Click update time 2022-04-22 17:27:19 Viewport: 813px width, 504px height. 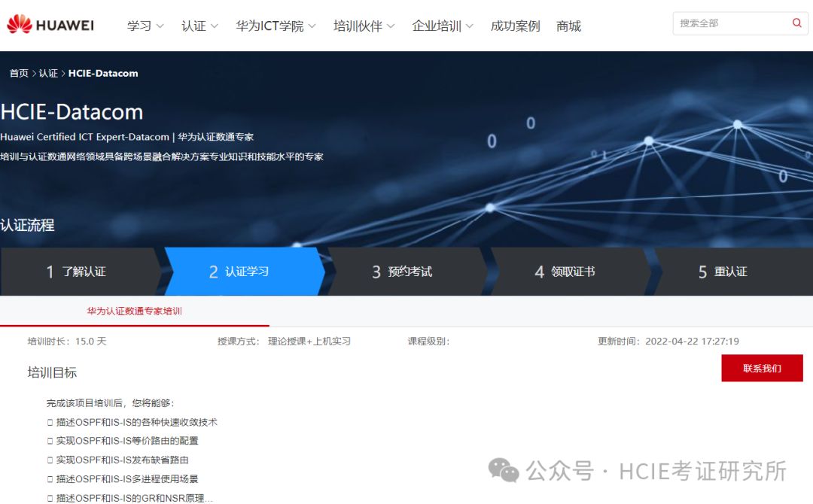point(693,342)
